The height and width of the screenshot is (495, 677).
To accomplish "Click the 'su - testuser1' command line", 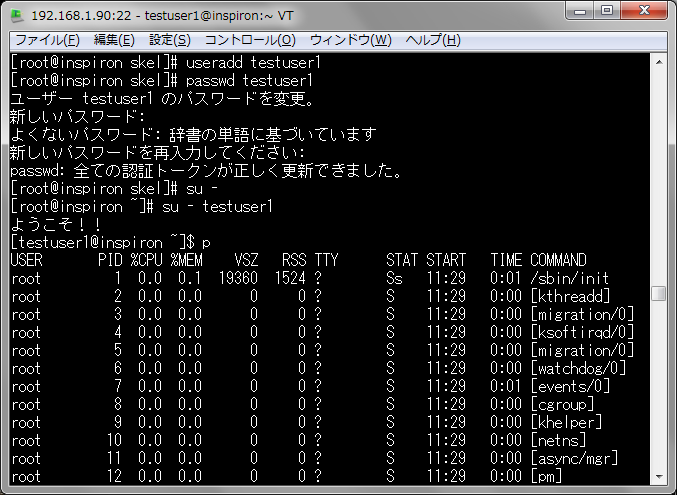I will pos(141,207).
